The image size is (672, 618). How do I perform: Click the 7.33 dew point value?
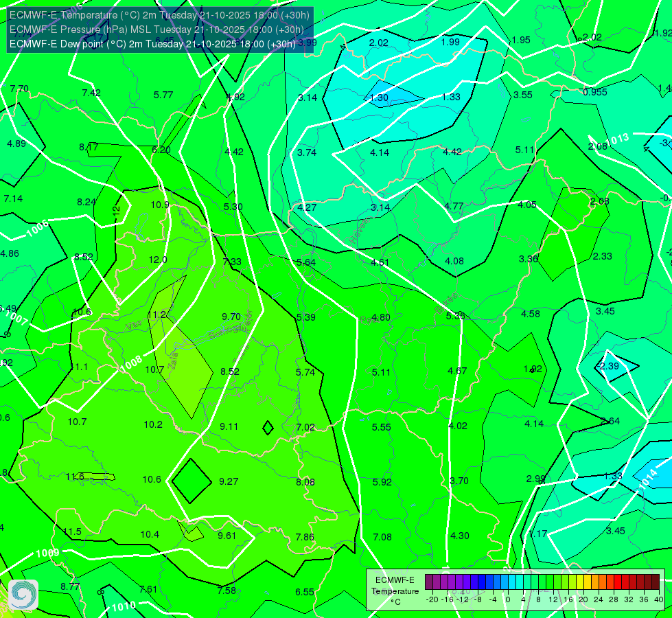232,262
